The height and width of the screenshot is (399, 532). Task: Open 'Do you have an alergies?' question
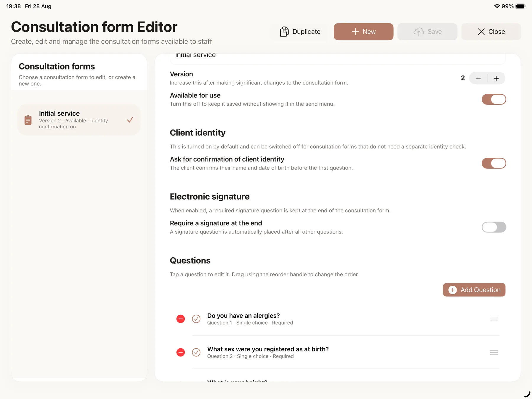337,319
